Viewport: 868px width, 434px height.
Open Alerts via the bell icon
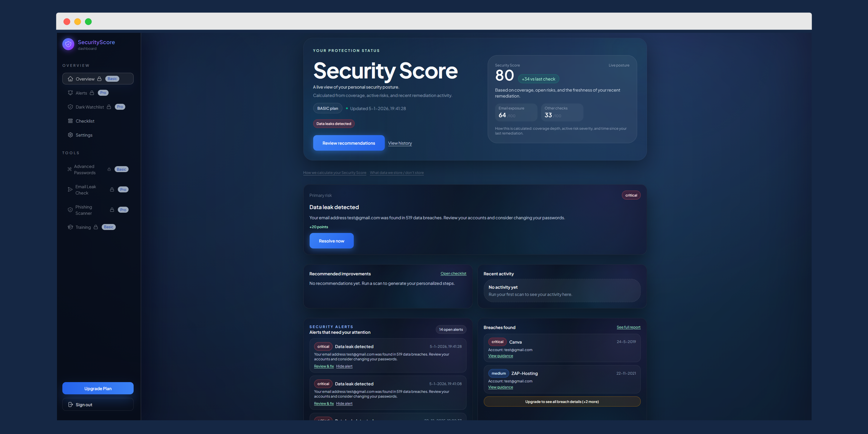coord(70,93)
